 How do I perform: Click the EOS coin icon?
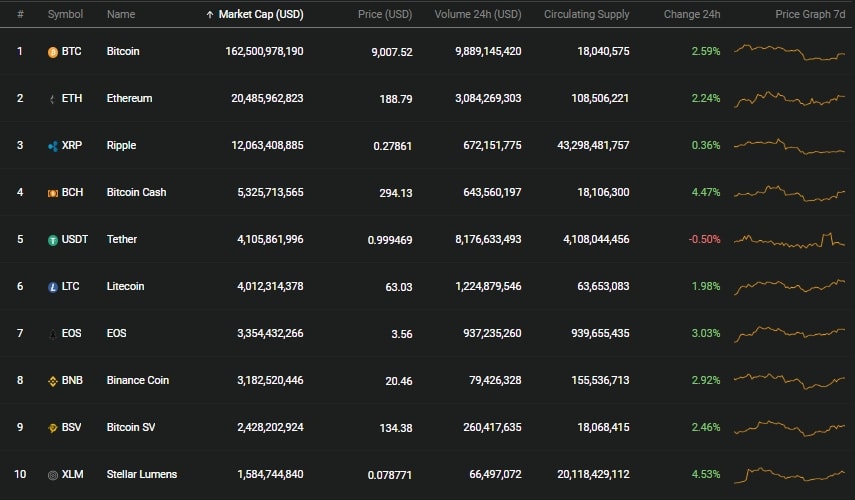(53, 334)
